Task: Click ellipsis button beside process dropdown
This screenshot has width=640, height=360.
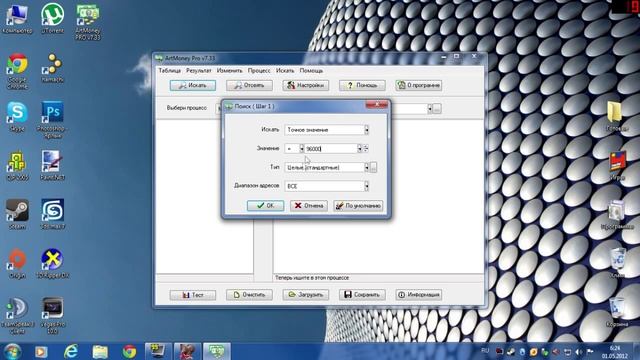Action: coord(437,109)
